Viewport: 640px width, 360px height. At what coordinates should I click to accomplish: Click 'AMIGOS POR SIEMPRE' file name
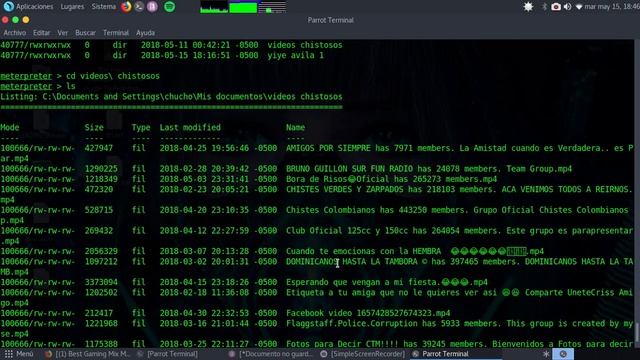(328, 148)
